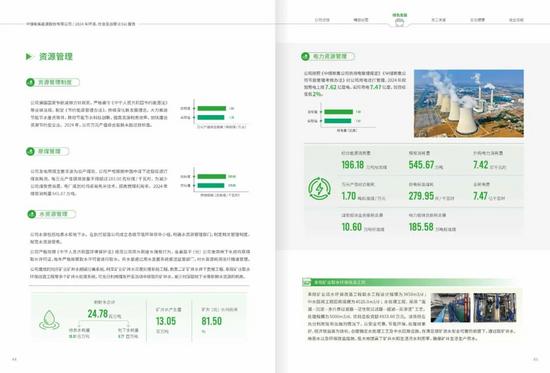Click the top bar in 原煤管理 chart
The width and height of the screenshot is (550, 373).
pos(212,176)
